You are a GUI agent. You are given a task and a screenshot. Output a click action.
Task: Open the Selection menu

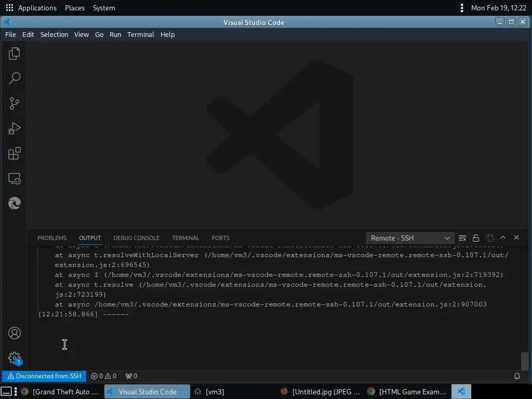(54, 35)
